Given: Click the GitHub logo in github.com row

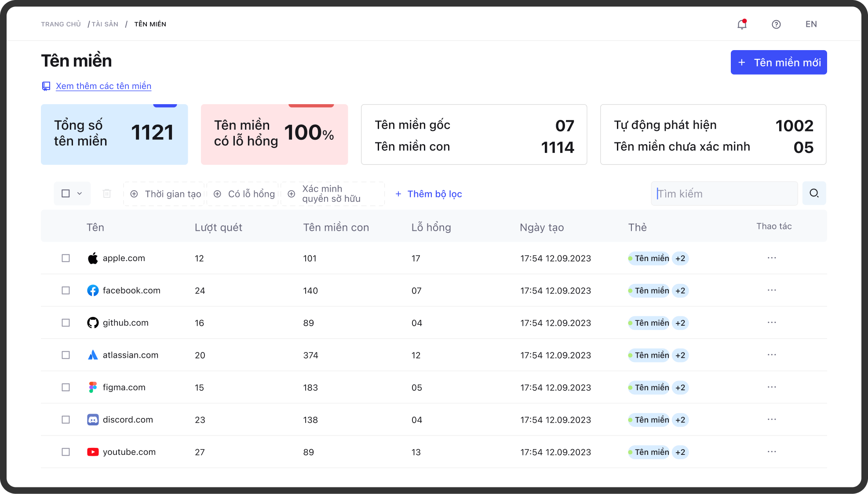Looking at the screenshot, I should [93, 323].
